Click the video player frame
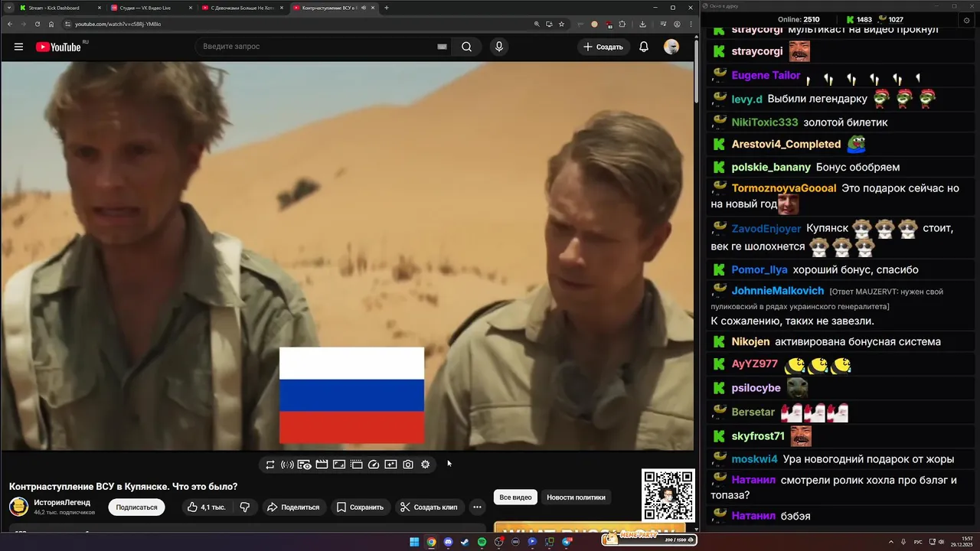This screenshot has width=980, height=551. pos(348,256)
